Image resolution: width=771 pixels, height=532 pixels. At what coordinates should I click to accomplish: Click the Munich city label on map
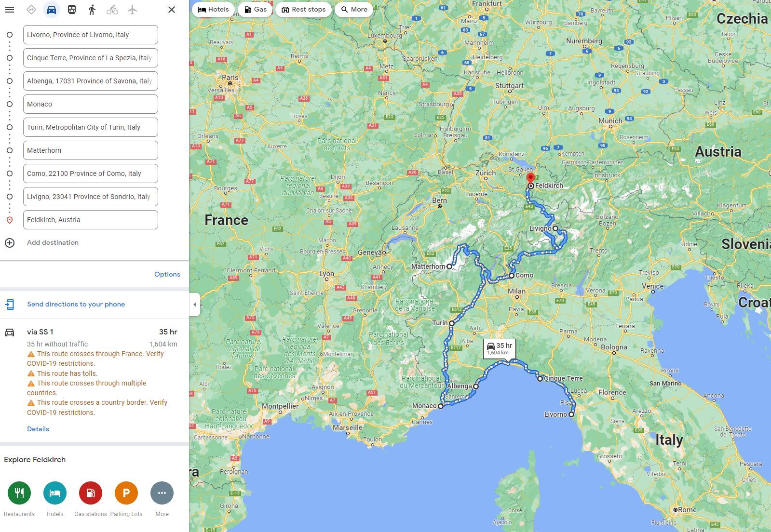point(610,121)
